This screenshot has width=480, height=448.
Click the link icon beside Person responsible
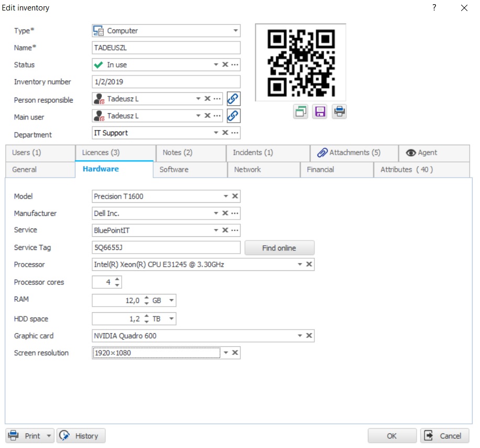(233, 99)
